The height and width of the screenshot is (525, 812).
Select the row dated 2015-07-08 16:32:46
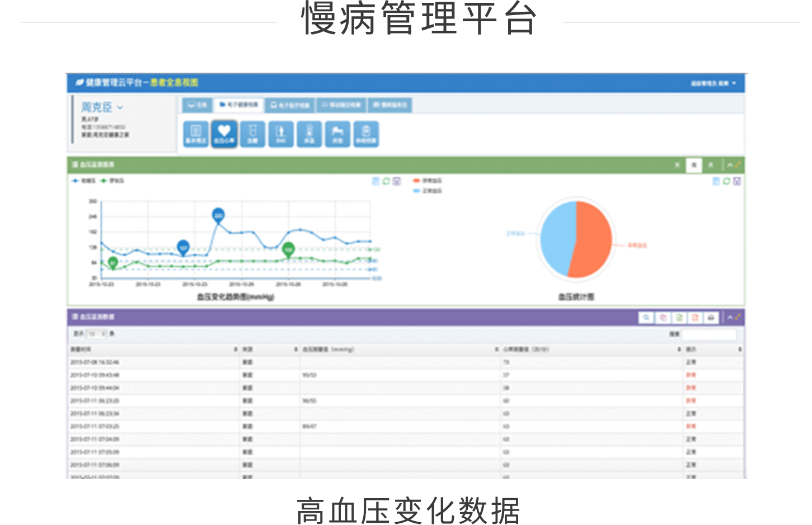[x=406, y=362]
